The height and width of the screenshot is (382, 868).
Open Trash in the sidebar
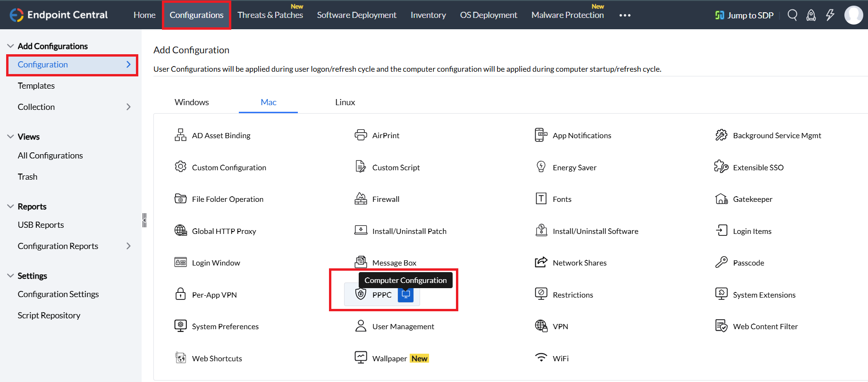(27, 177)
